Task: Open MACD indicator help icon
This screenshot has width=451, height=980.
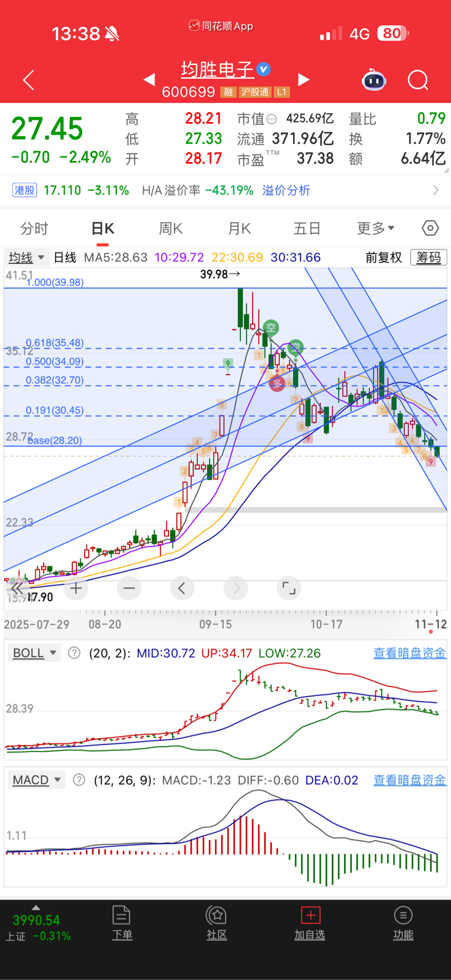Action: pyautogui.click(x=79, y=780)
